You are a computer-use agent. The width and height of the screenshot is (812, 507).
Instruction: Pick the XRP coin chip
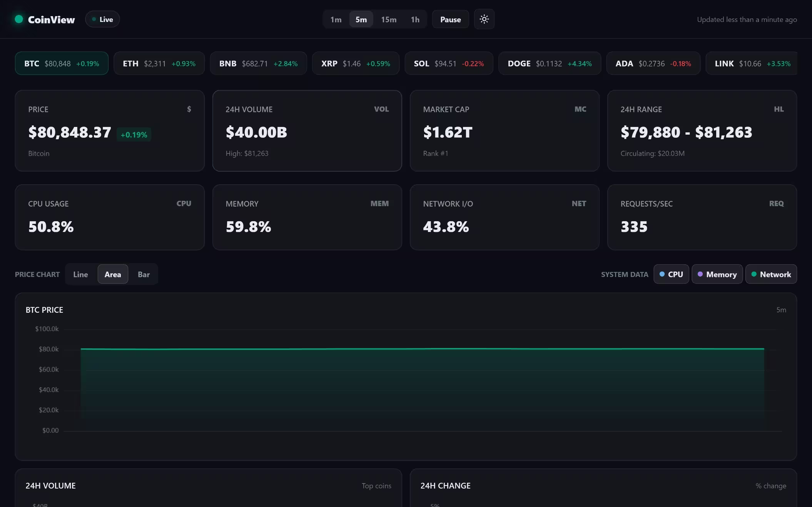pos(356,63)
